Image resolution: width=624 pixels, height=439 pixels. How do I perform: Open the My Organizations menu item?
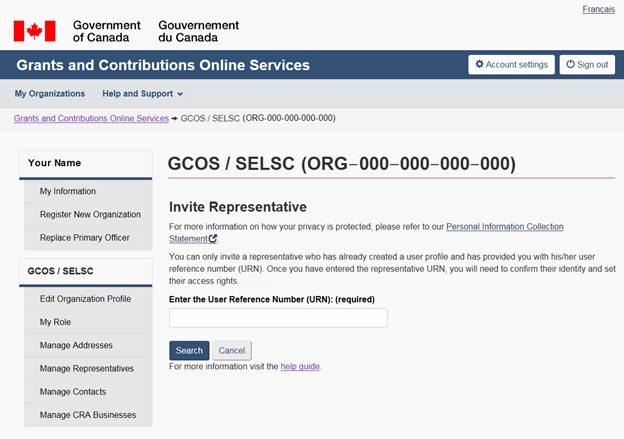[50, 94]
